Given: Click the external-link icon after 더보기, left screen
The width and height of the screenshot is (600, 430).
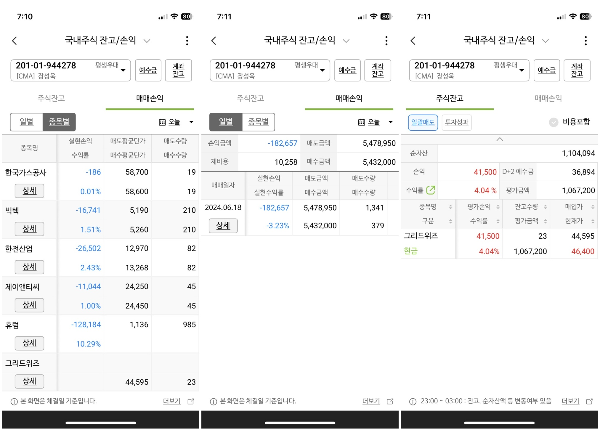Looking at the screenshot, I should (191, 401).
